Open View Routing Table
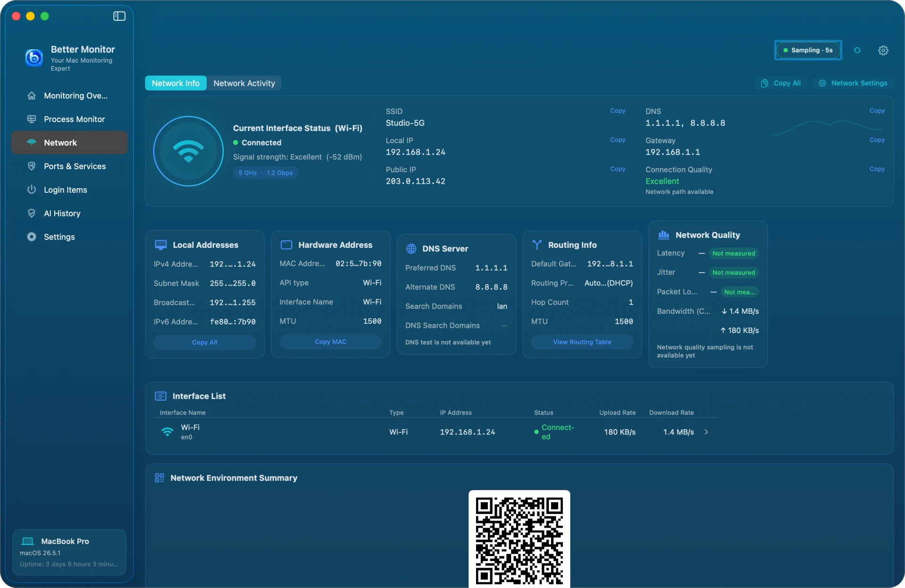Viewport: 905px width, 588px height. (582, 342)
